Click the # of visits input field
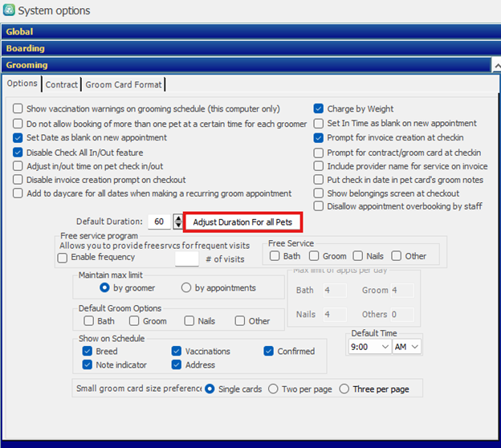Image resolution: width=501 pixels, height=448 pixels. coord(187,259)
